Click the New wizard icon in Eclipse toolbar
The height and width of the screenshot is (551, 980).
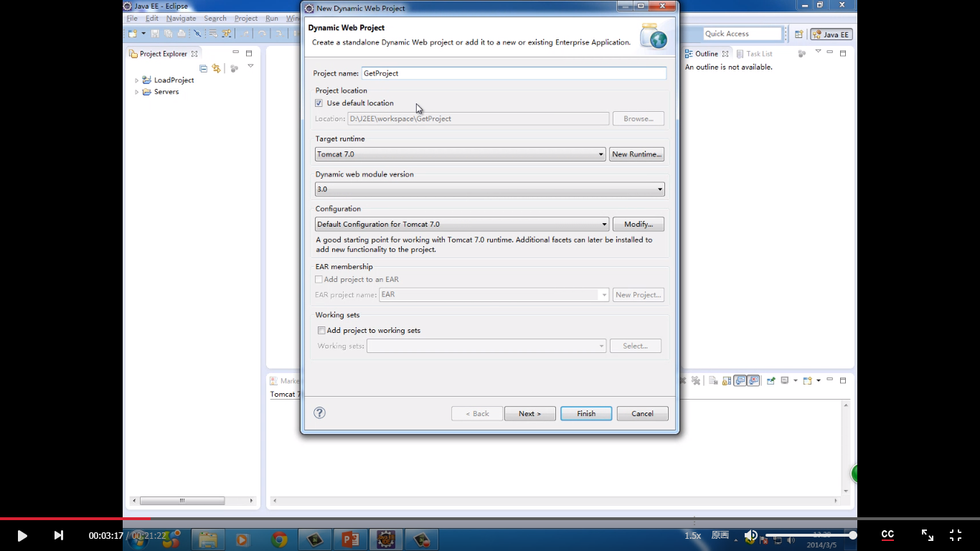click(x=133, y=34)
